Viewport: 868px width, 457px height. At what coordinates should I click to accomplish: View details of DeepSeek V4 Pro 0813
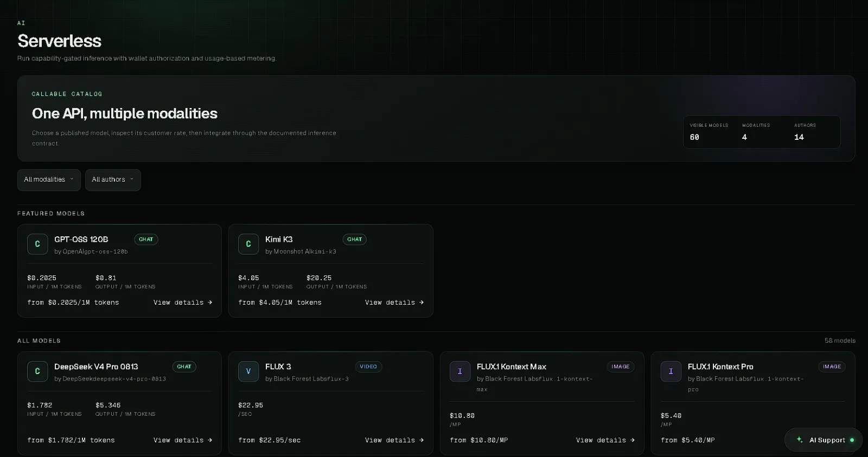(x=183, y=440)
